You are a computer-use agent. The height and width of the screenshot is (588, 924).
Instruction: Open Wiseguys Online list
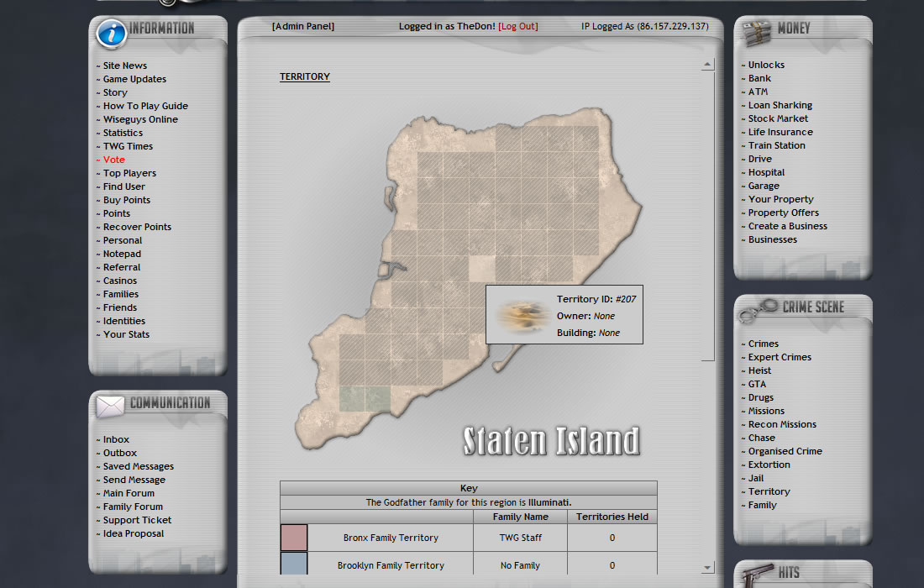(140, 119)
